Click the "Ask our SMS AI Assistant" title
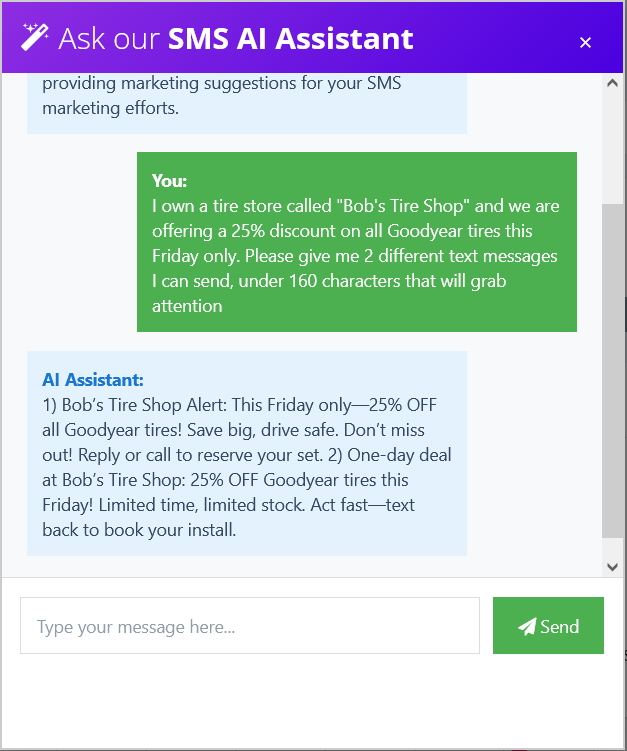The width and height of the screenshot is (627, 751). tap(235, 38)
